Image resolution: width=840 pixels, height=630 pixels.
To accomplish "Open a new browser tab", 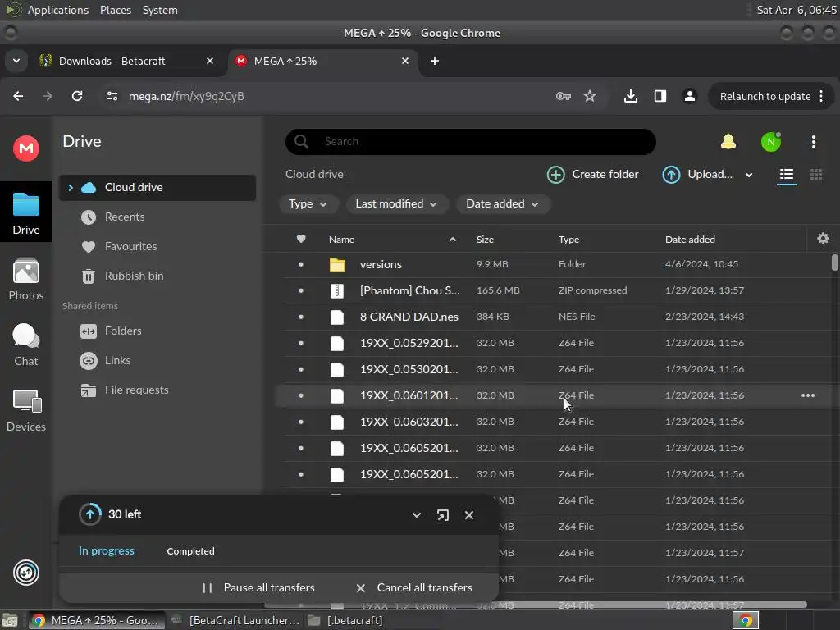I will (435, 61).
